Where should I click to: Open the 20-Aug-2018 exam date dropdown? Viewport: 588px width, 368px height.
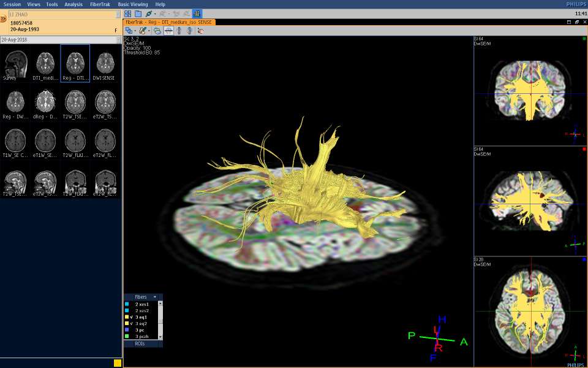(x=61, y=40)
